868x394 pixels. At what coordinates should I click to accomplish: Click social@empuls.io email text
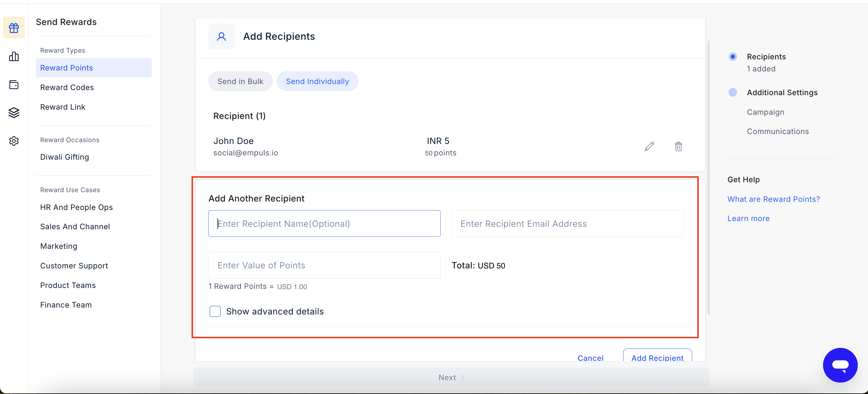coord(246,153)
